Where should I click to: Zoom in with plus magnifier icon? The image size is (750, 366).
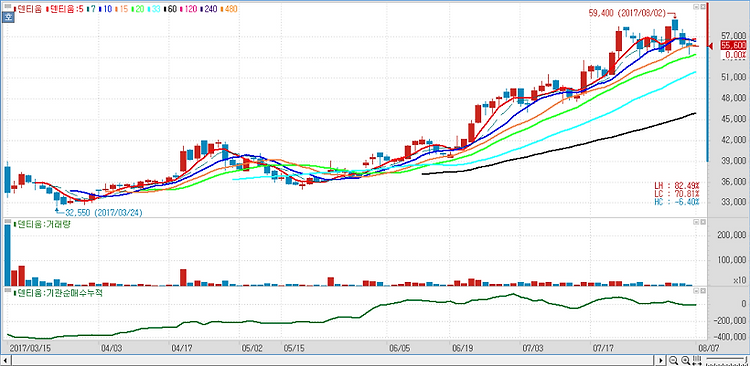(x=686, y=360)
